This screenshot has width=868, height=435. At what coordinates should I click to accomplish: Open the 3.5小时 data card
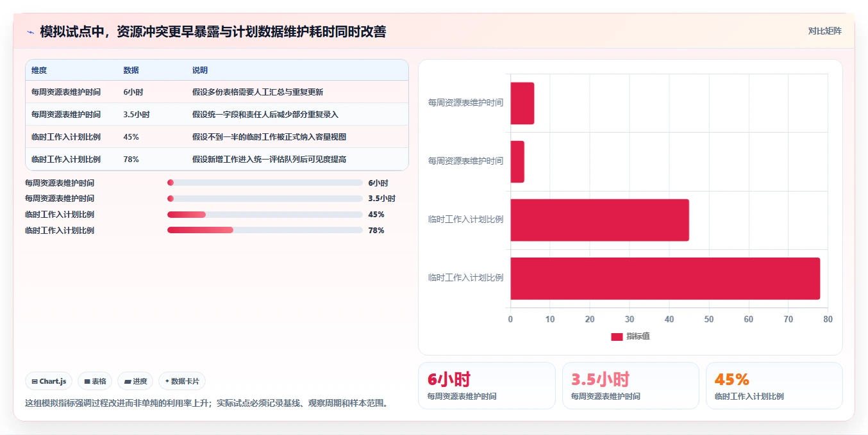tap(630, 386)
